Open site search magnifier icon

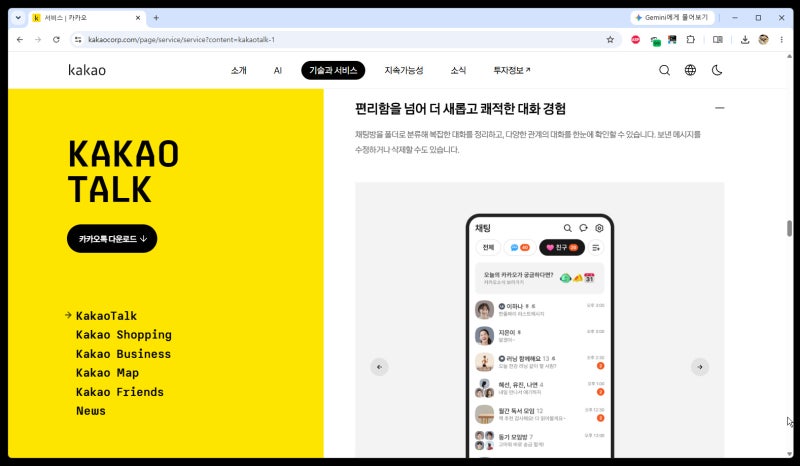point(664,70)
